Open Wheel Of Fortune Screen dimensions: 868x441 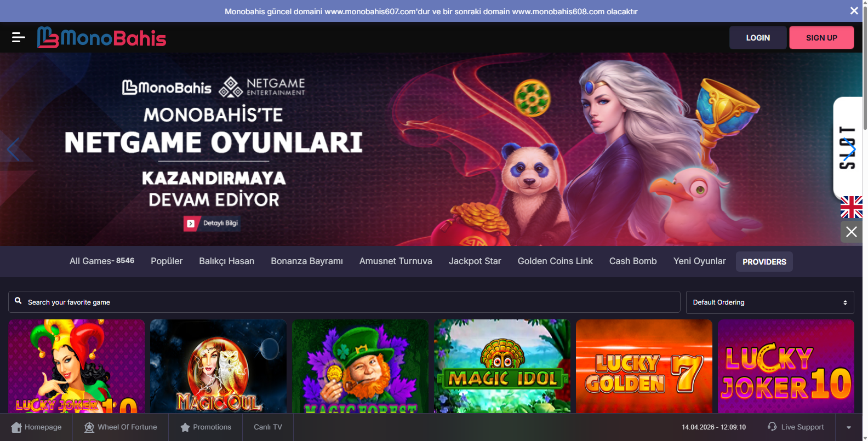121,427
